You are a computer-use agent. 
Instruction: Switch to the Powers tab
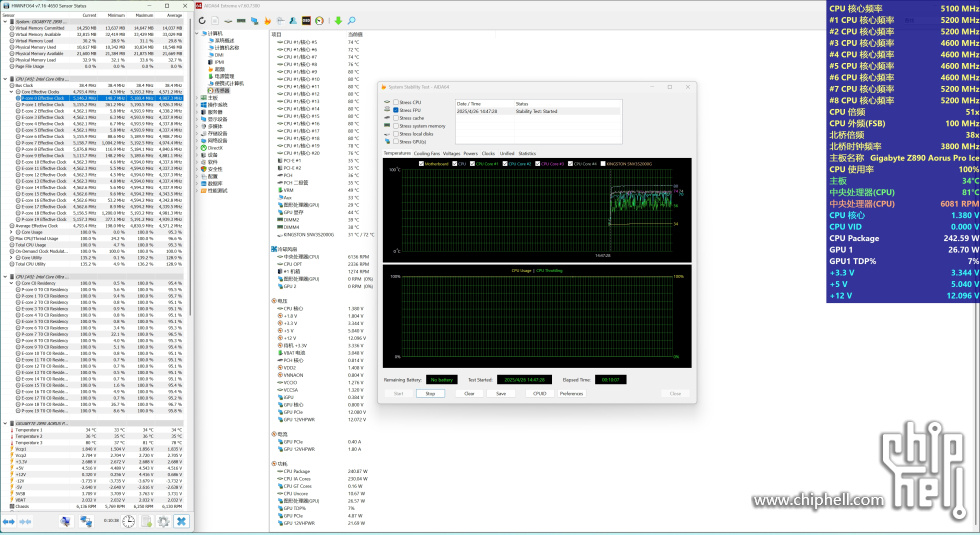(471, 153)
